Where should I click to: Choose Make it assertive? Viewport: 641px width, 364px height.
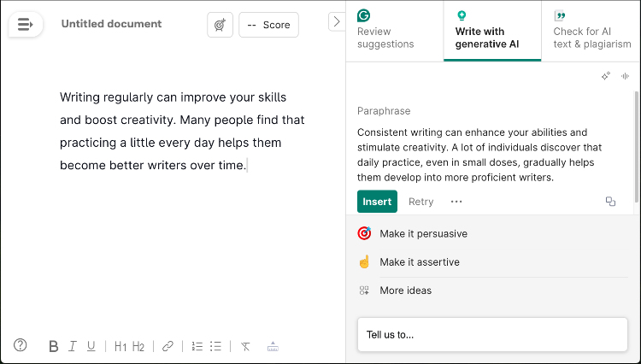(492, 261)
